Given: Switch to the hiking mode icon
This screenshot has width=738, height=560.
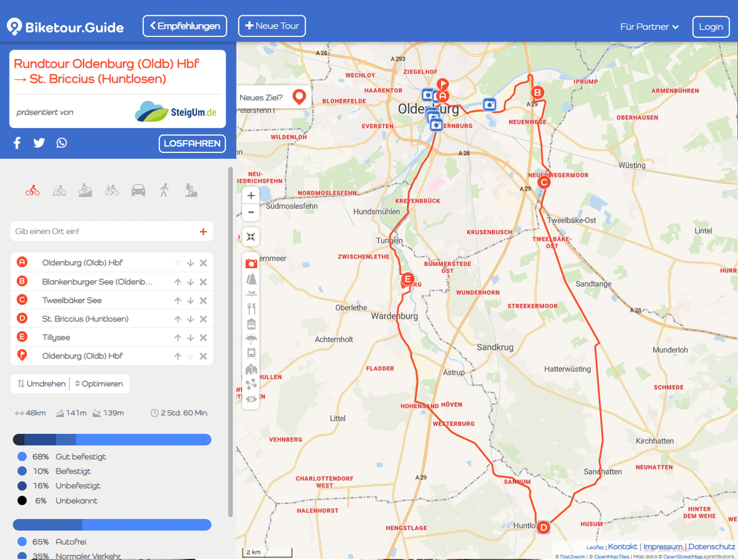Looking at the screenshot, I should tap(191, 190).
